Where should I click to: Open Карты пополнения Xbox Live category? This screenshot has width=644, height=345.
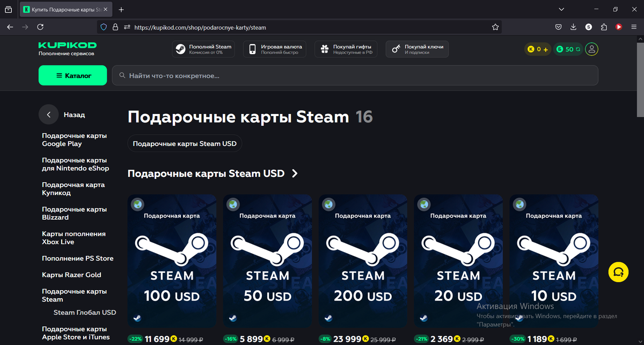74,238
